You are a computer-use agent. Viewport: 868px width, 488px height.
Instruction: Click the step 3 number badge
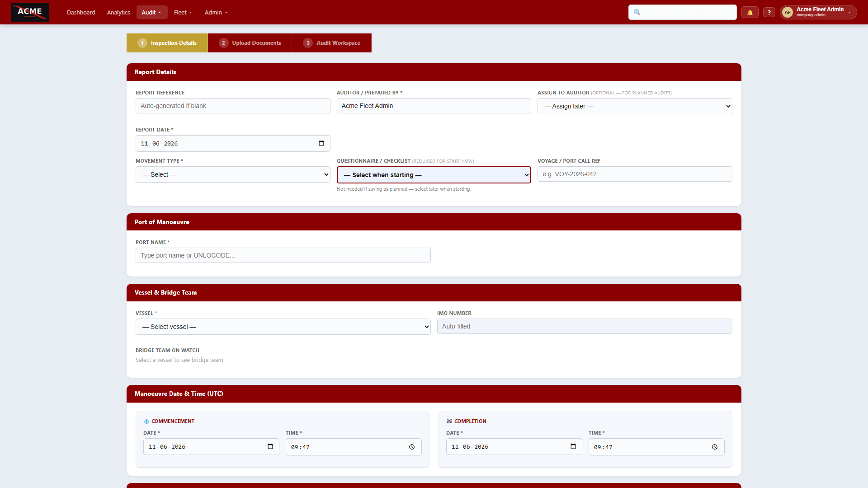pos(308,43)
